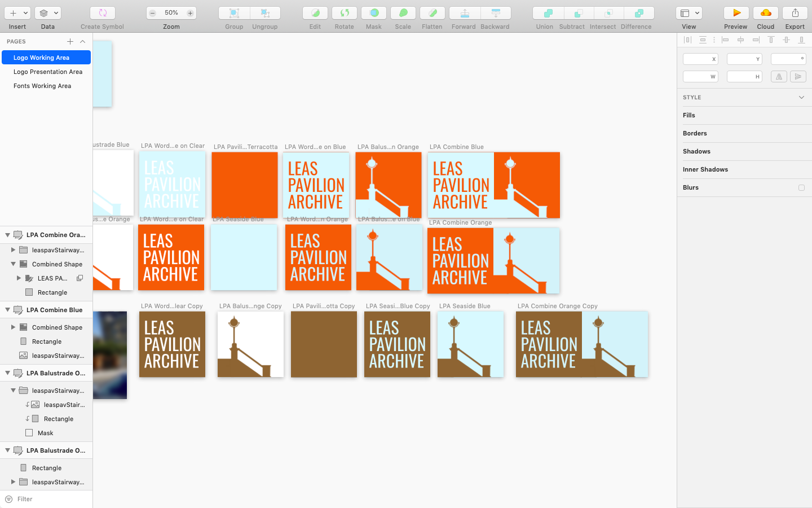Image resolution: width=812 pixels, height=508 pixels.
Task: Click the Create Symbol icon
Action: [x=101, y=12]
